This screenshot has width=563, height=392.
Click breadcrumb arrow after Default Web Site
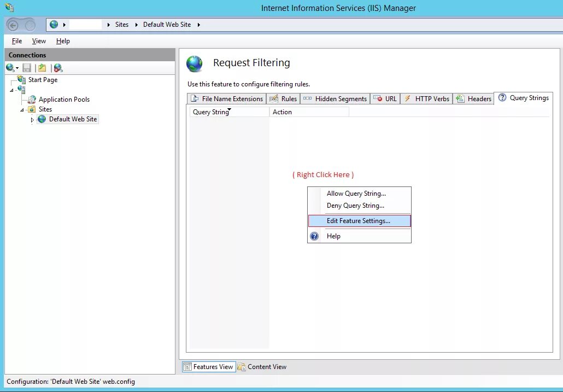coord(198,25)
